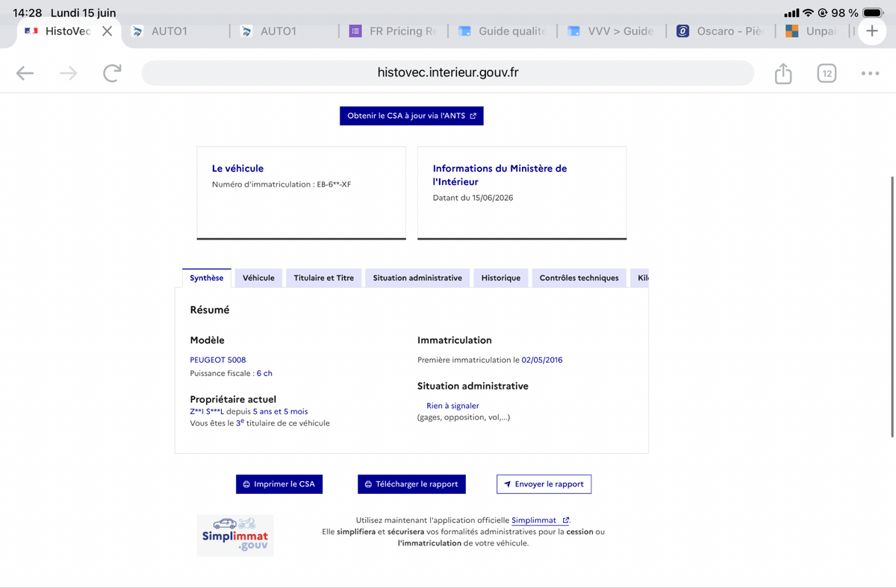Reload the page with the refresh icon

point(112,73)
